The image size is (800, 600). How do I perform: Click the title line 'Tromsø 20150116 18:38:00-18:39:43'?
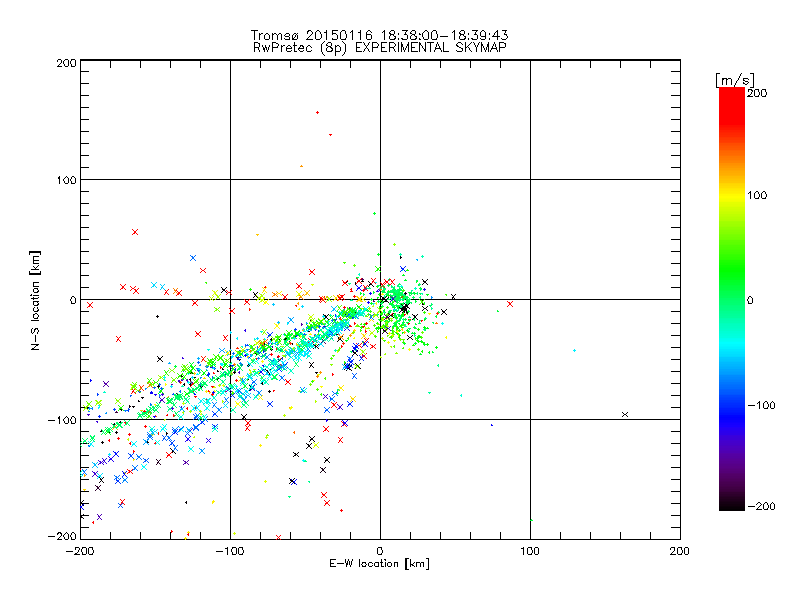click(x=379, y=35)
